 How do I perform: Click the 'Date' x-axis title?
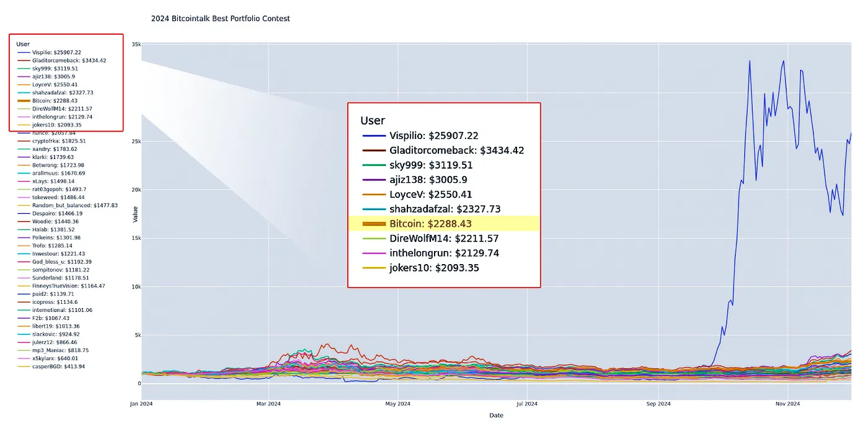pyautogui.click(x=496, y=415)
